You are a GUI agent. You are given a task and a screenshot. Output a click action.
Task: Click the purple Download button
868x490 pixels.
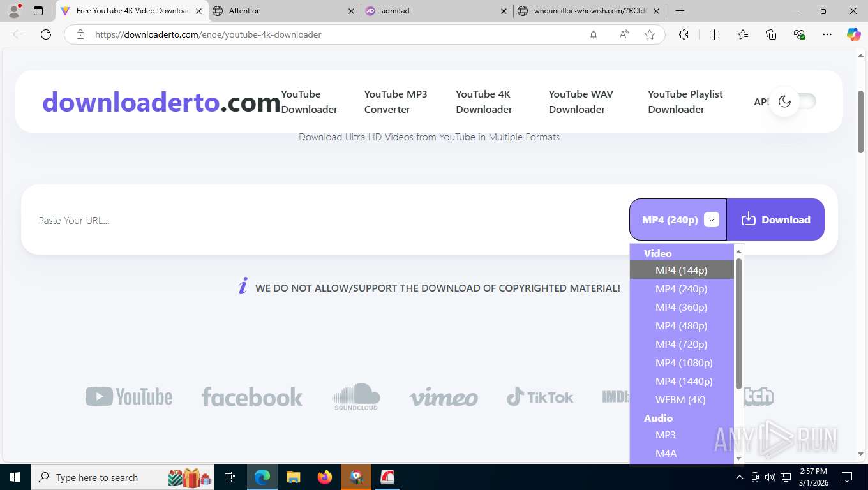775,219
